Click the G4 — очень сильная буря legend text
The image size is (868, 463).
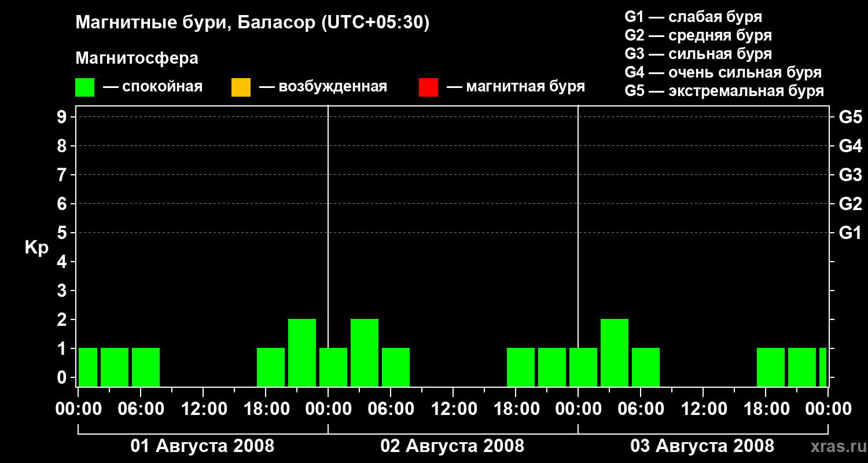click(723, 72)
